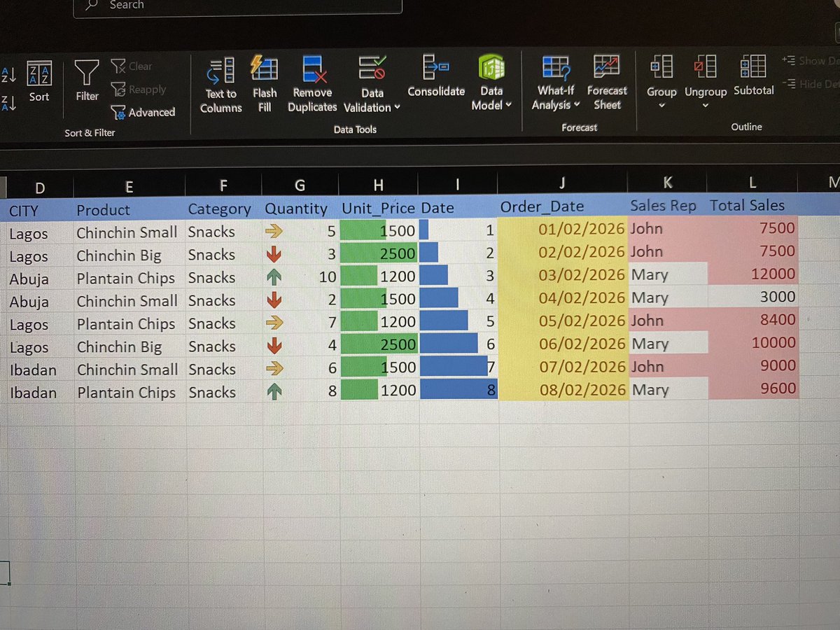Click the Category header cell
The height and width of the screenshot is (630, 840).
[x=223, y=209]
